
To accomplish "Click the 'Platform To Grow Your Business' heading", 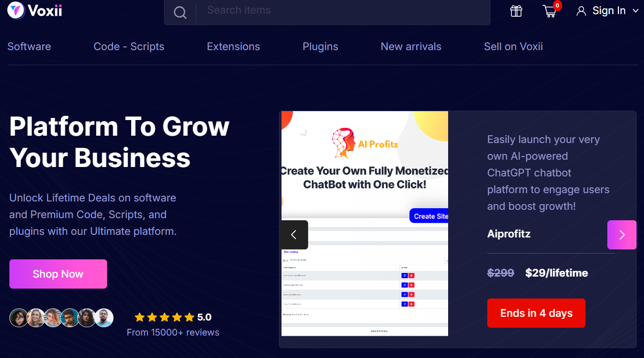I will pyautogui.click(x=119, y=142).
